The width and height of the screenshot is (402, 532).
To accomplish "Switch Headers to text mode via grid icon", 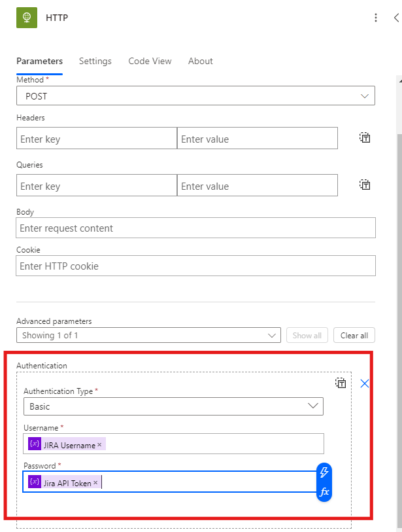I will (365, 137).
